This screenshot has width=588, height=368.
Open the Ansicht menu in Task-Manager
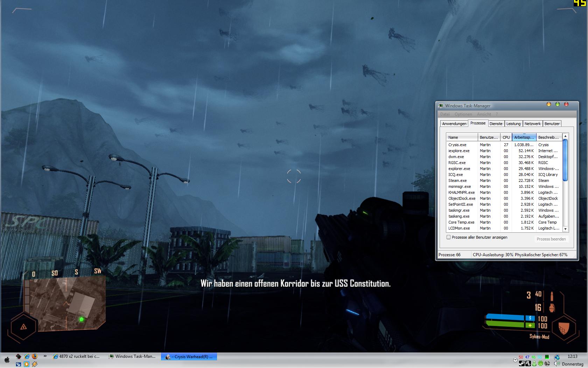[x=484, y=114]
